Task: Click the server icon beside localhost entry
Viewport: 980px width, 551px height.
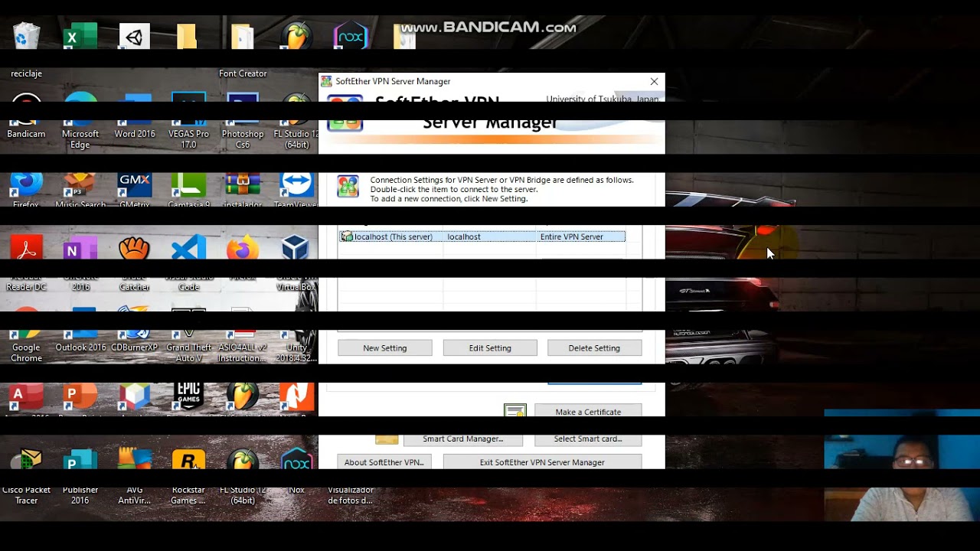Action: pos(347,236)
